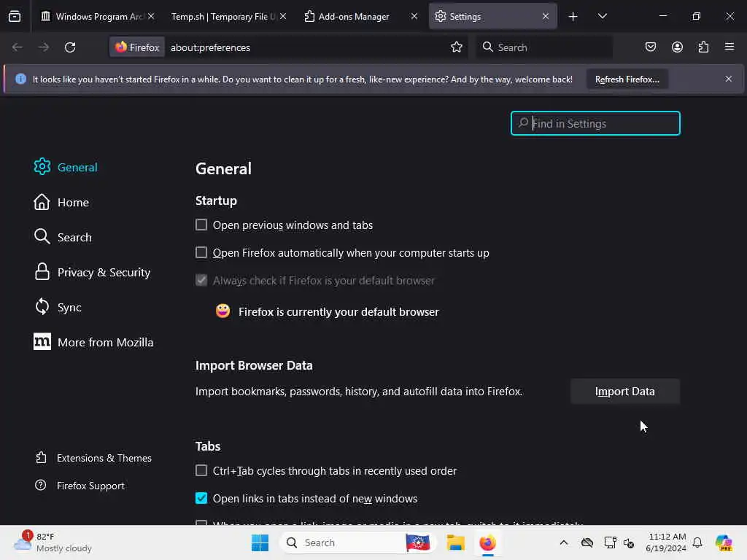Click the muted volume tray icon

click(629, 542)
